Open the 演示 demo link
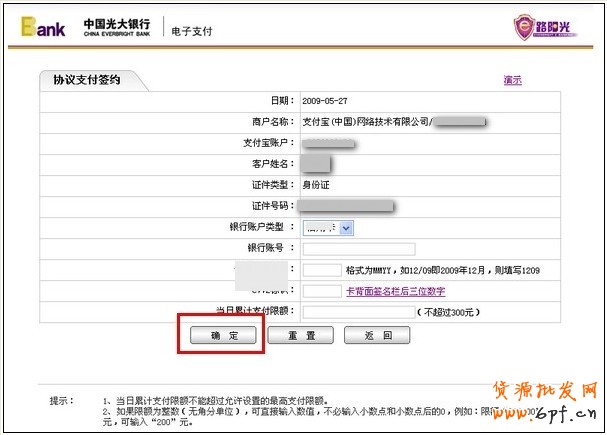Viewport: 607px width, 435px height. (x=512, y=81)
